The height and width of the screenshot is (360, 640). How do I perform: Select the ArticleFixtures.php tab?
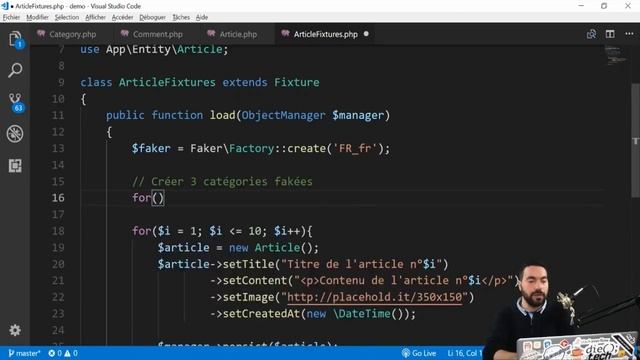click(325, 34)
